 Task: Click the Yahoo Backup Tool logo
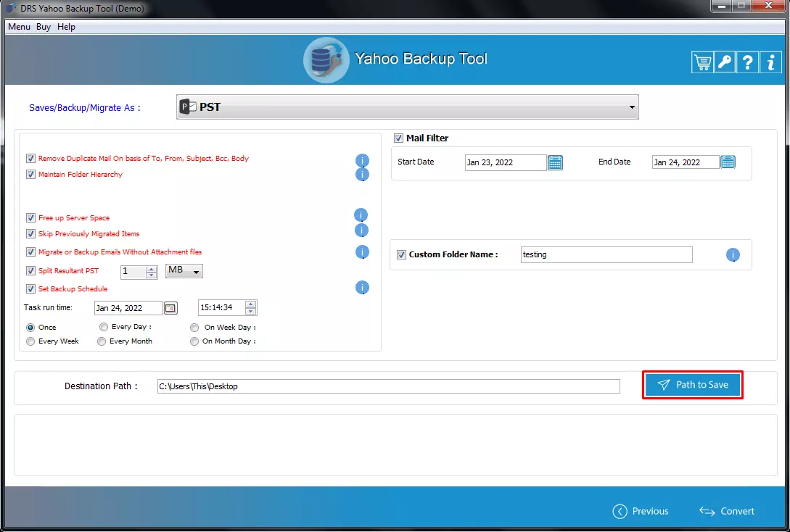[326, 60]
